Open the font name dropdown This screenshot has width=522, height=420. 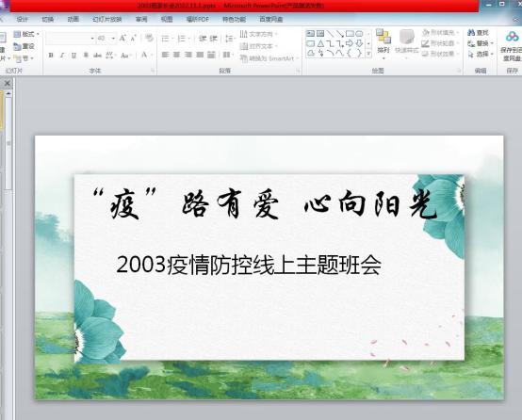[x=92, y=39]
